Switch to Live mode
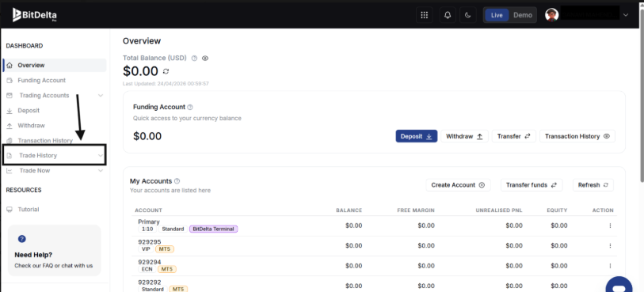The image size is (644, 292). coord(497,15)
